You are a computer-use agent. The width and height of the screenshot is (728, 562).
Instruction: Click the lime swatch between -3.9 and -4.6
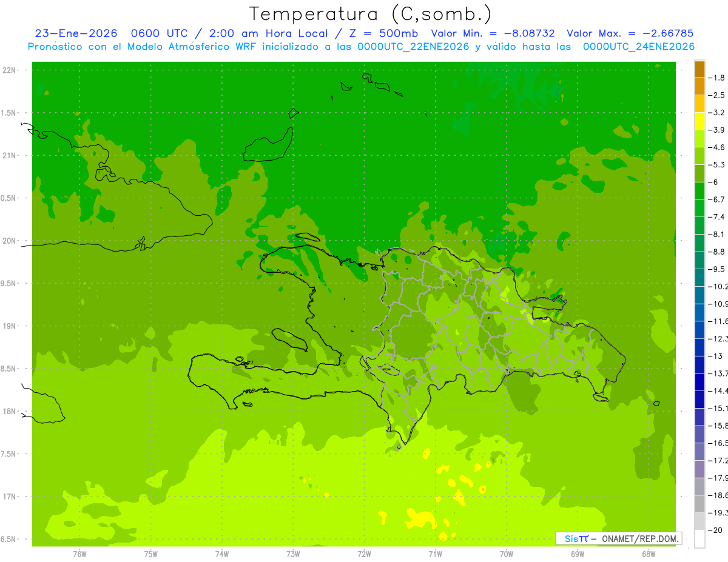[699, 139]
